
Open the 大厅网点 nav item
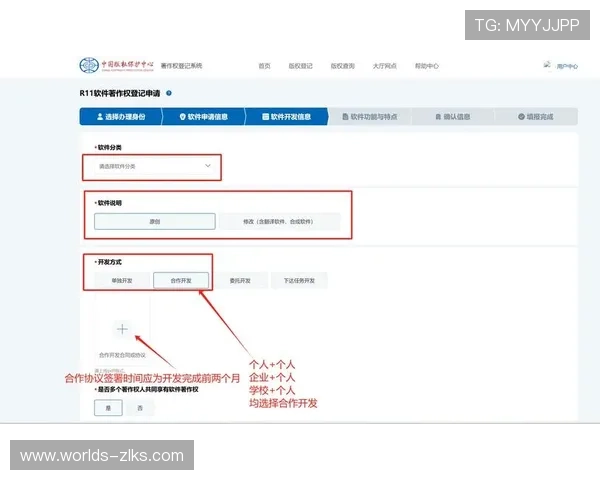pyautogui.click(x=385, y=66)
